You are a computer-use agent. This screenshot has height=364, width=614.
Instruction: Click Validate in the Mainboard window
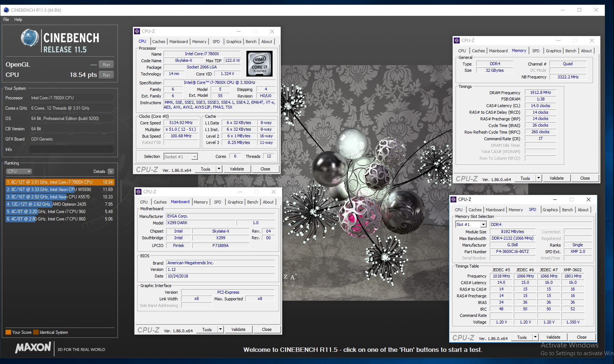(238, 330)
